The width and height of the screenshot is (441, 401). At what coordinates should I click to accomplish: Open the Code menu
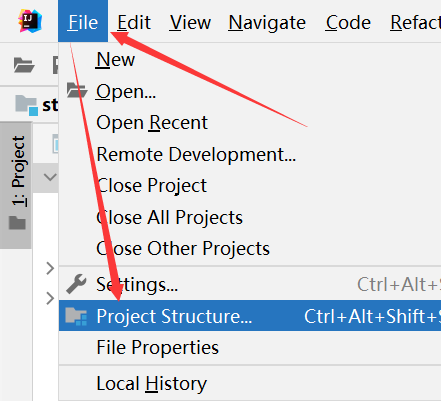[348, 23]
